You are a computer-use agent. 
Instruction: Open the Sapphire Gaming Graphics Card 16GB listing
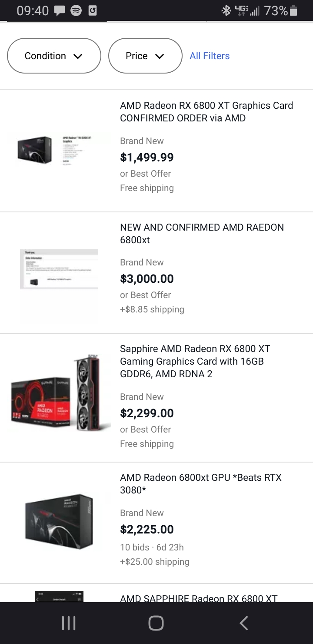coord(195,361)
